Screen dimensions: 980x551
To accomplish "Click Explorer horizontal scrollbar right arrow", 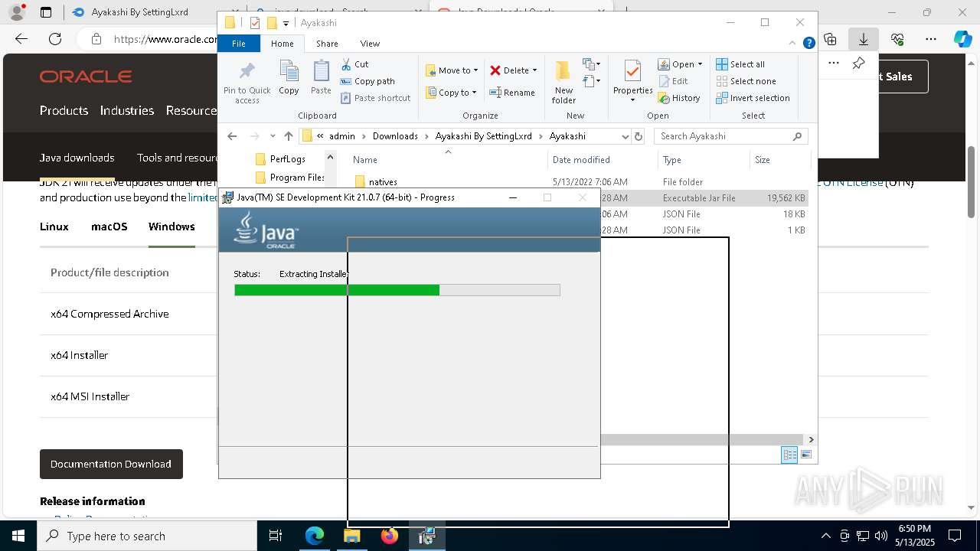I will coord(811,439).
